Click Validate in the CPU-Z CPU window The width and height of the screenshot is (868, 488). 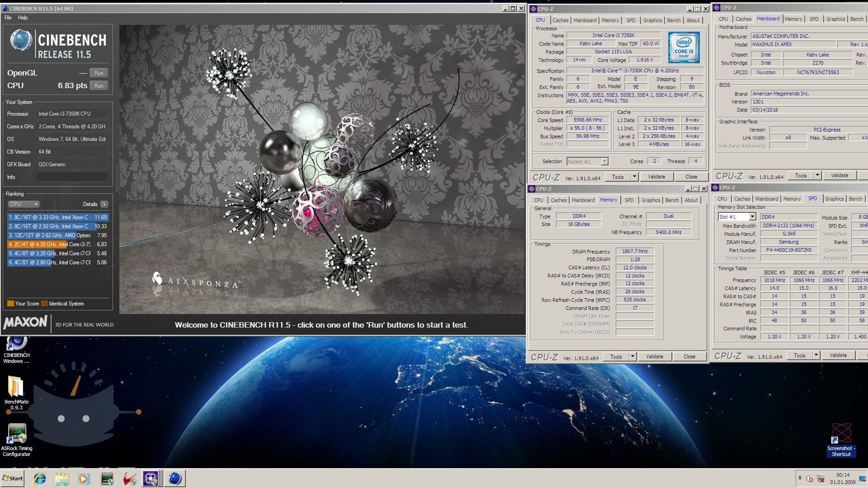(x=656, y=177)
